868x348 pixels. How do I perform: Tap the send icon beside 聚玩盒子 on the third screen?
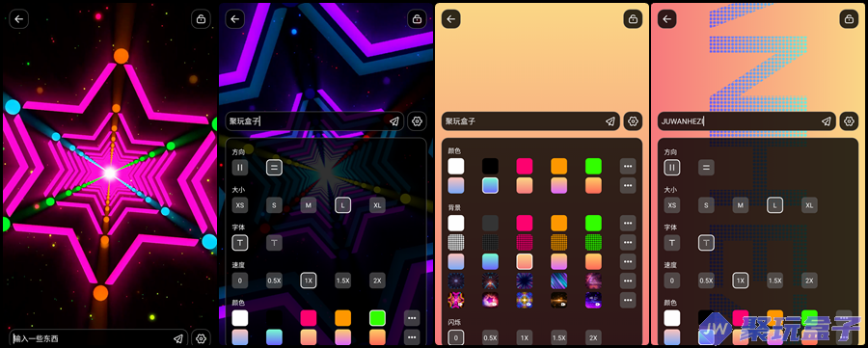[x=610, y=121]
